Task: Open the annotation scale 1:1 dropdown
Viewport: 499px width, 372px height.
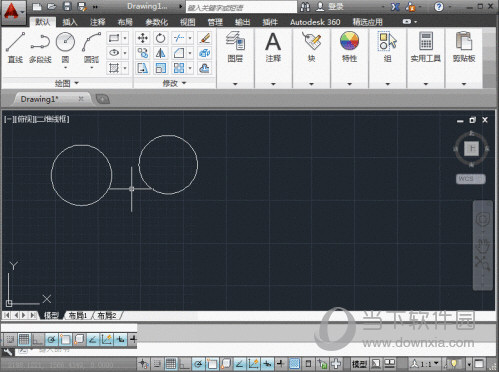Action: click(424, 364)
